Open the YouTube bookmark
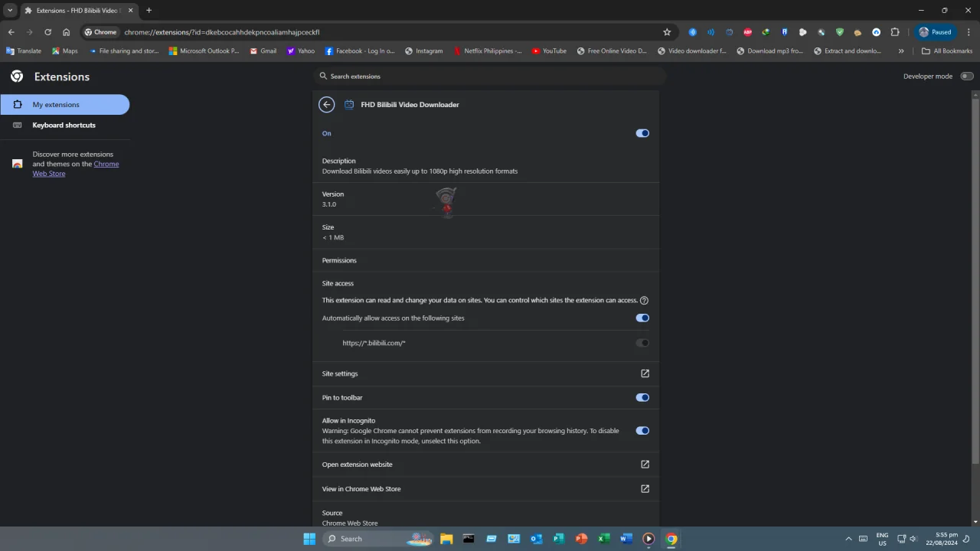This screenshot has width=980, height=551. click(x=549, y=51)
